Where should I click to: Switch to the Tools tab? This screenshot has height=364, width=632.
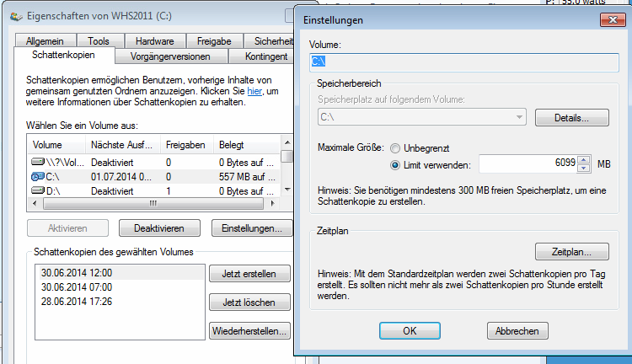[x=99, y=41]
